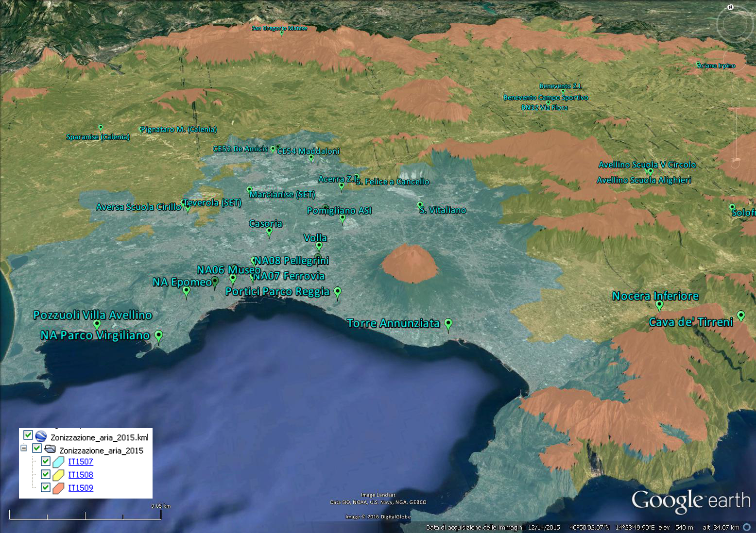Click the Torre Annunziata placemark pin
The image size is (756, 533).
[448, 324]
